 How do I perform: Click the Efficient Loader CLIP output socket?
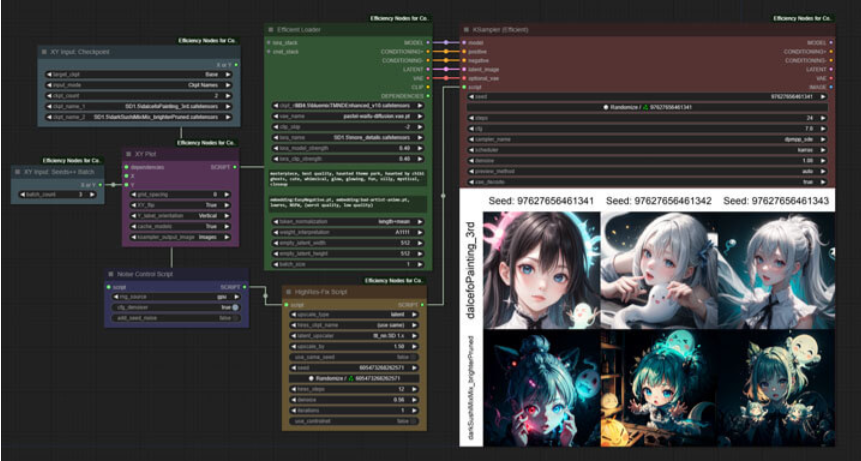(x=428, y=87)
